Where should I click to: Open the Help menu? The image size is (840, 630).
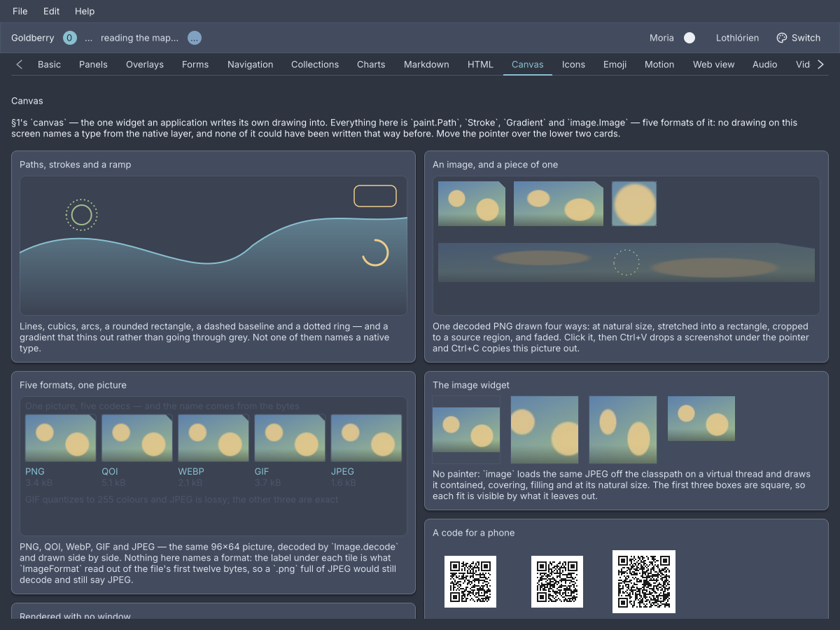(85, 11)
